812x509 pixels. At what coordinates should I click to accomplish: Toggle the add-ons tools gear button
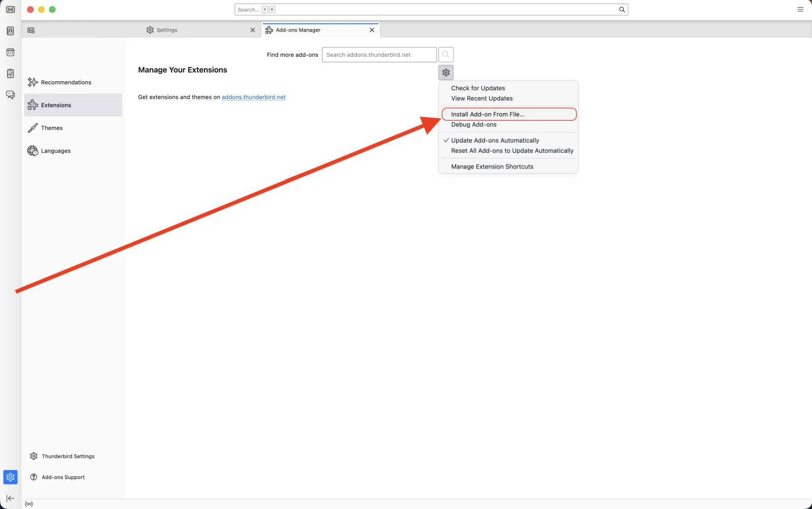pyautogui.click(x=446, y=73)
